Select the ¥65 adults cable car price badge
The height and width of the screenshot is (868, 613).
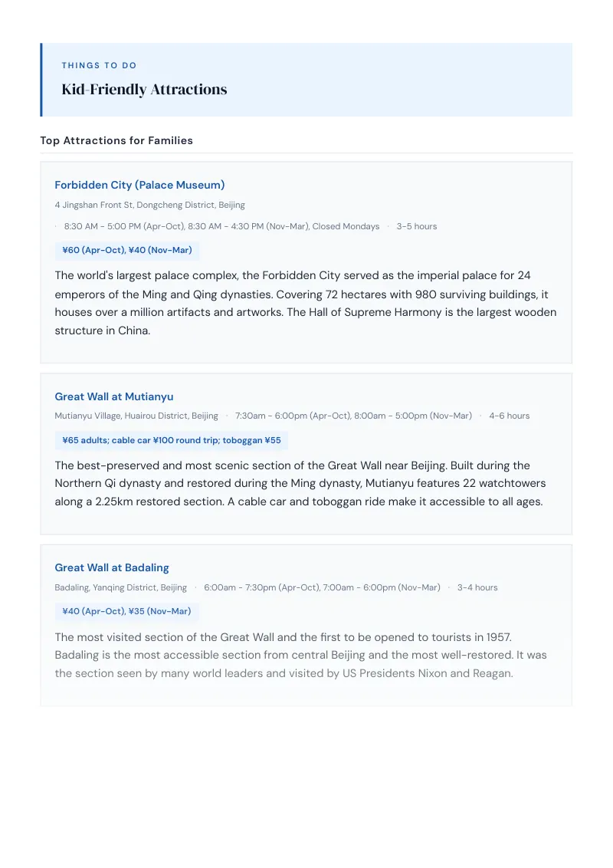click(172, 440)
